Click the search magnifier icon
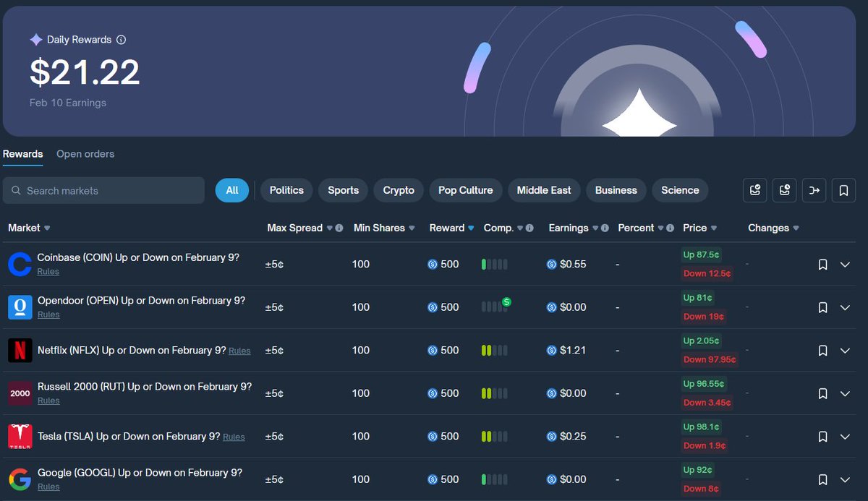This screenshot has height=501, width=868. pyautogui.click(x=16, y=191)
